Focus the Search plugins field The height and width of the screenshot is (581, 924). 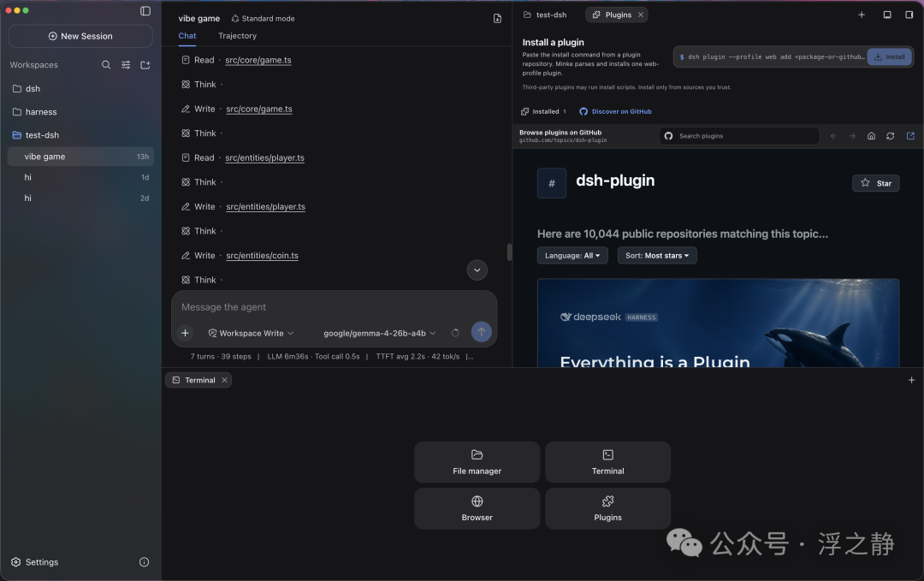tap(739, 136)
